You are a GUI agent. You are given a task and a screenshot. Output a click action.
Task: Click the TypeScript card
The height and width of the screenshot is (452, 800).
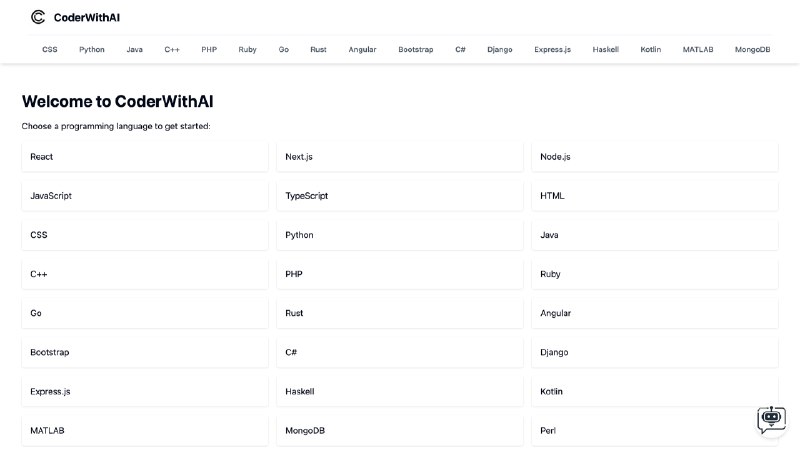point(399,196)
